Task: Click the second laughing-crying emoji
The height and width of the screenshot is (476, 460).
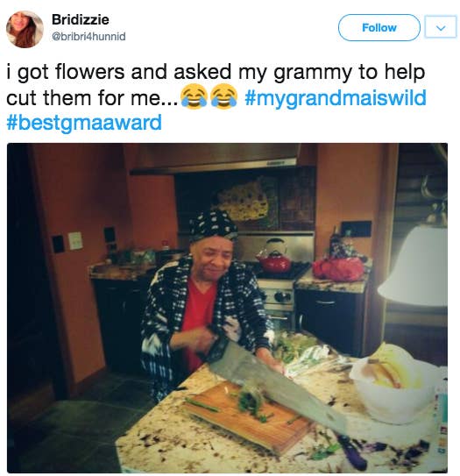Action: point(224,96)
